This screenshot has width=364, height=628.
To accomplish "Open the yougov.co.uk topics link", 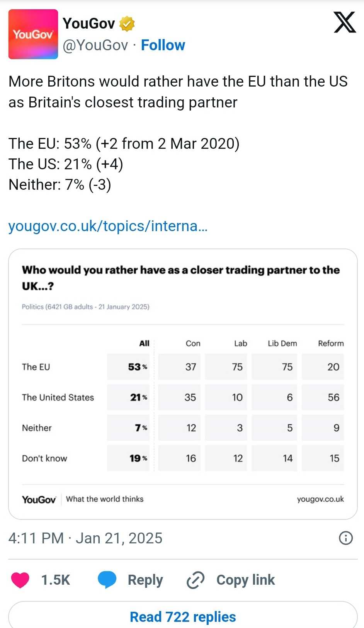I will coord(108,226).
